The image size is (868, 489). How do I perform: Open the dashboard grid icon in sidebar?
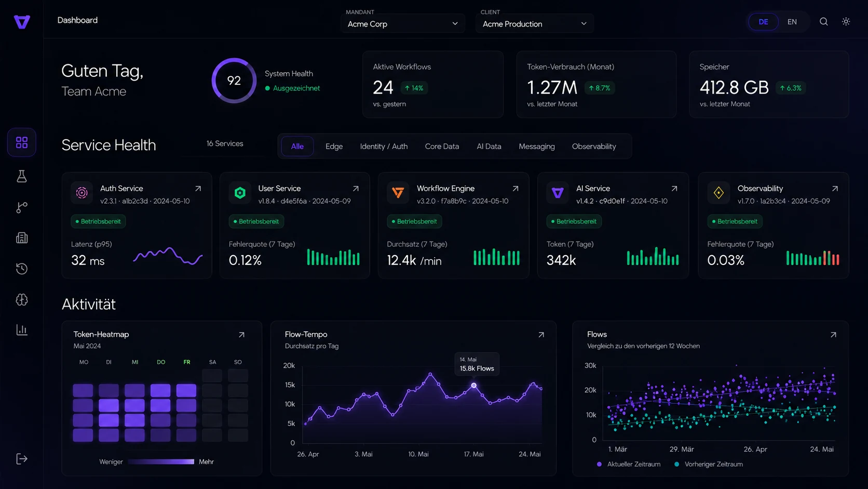point(22,142)
